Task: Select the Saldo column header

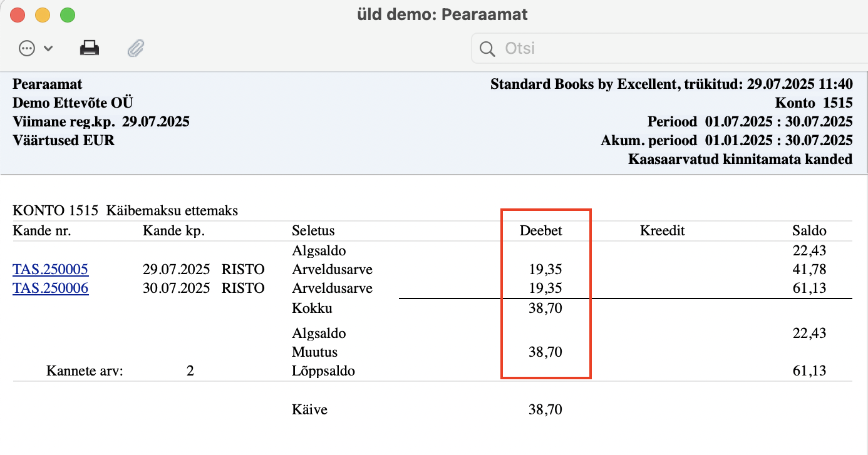Action: point(809,231)
